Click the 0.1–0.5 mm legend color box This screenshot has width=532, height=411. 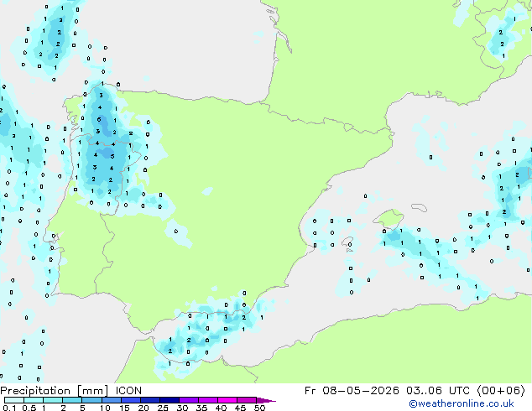(x=14, y=400)
